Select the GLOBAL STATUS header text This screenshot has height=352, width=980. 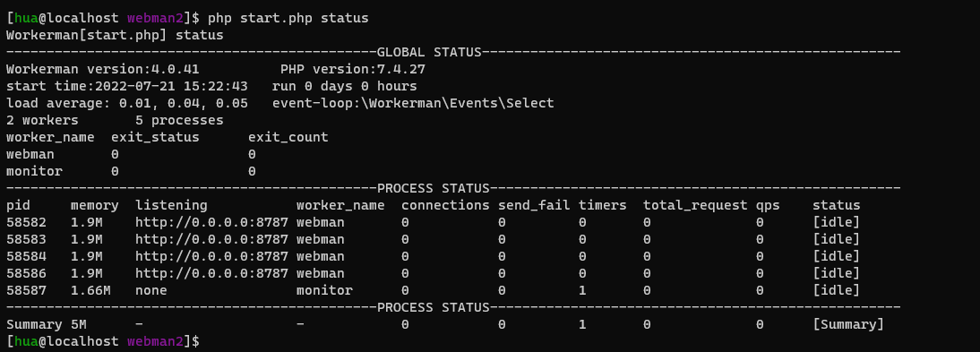(429, 52)
